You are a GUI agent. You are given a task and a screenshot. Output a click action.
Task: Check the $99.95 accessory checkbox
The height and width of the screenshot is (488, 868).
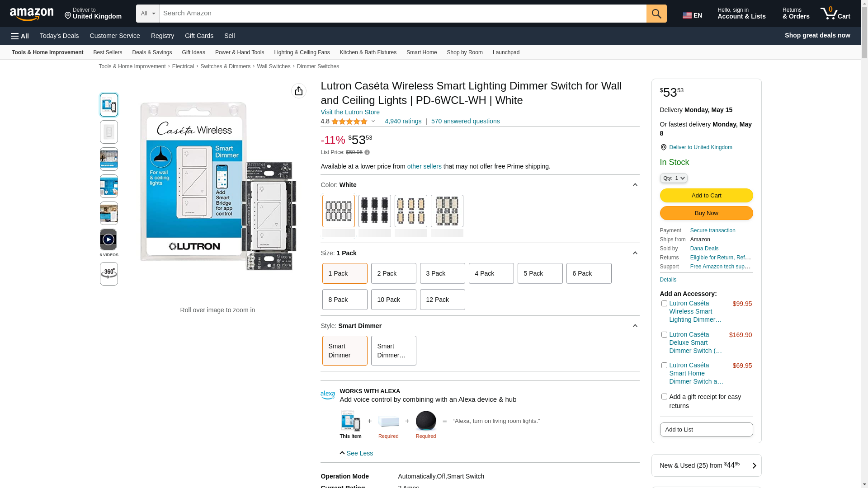pos(664,304)
